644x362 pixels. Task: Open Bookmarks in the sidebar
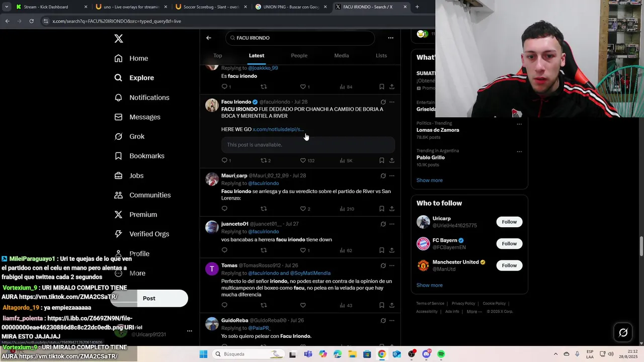tap(139, 156)
